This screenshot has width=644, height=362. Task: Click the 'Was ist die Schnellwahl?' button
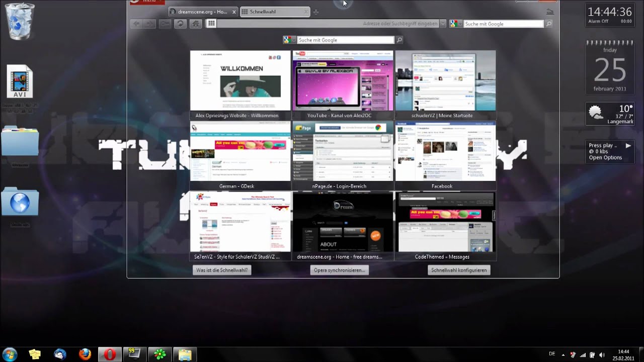coord(222,270)
